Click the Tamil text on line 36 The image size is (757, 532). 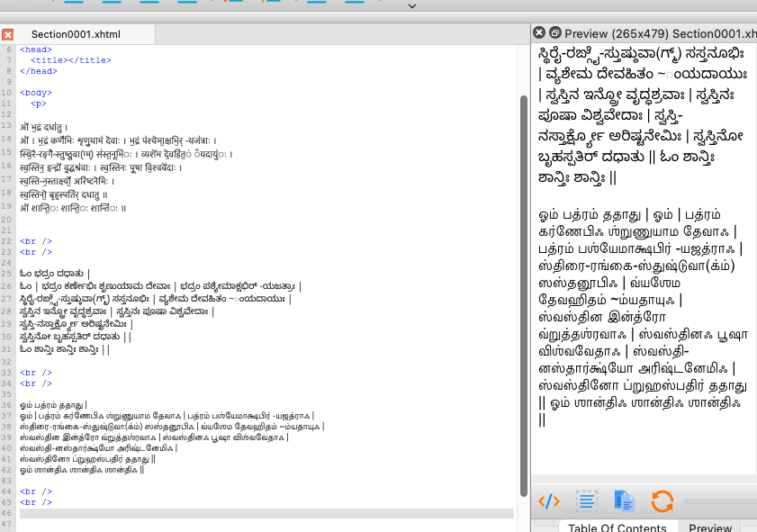(x=54, y=404)
